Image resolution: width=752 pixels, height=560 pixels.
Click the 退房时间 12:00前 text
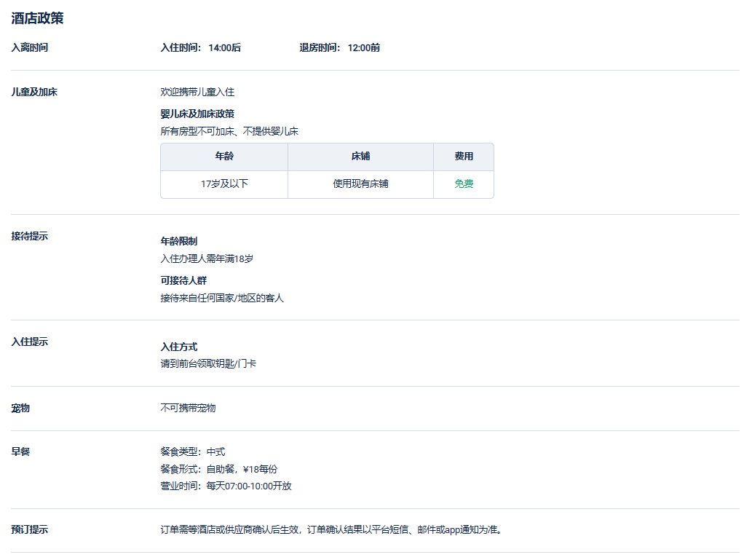coord(339,48)
